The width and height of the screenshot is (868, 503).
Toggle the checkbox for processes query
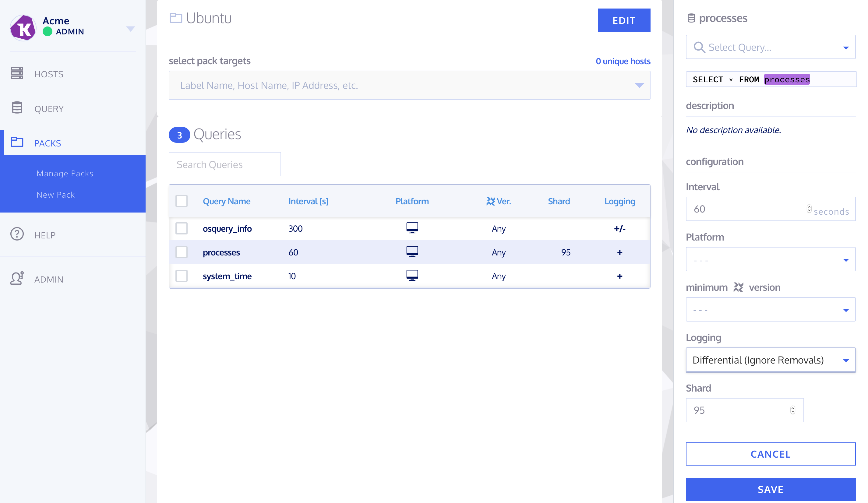point(182,252)
